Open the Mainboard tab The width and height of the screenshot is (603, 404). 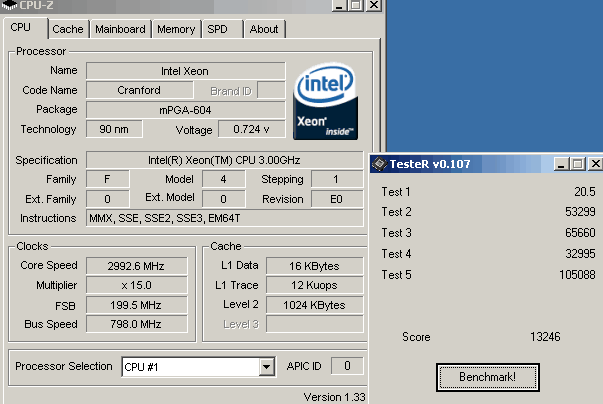coord(120,29)
